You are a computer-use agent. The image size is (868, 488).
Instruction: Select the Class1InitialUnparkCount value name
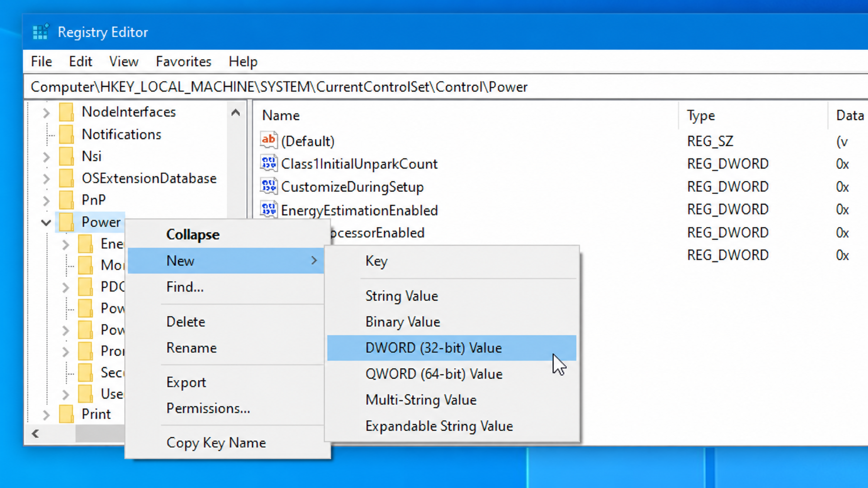(359, 164)
